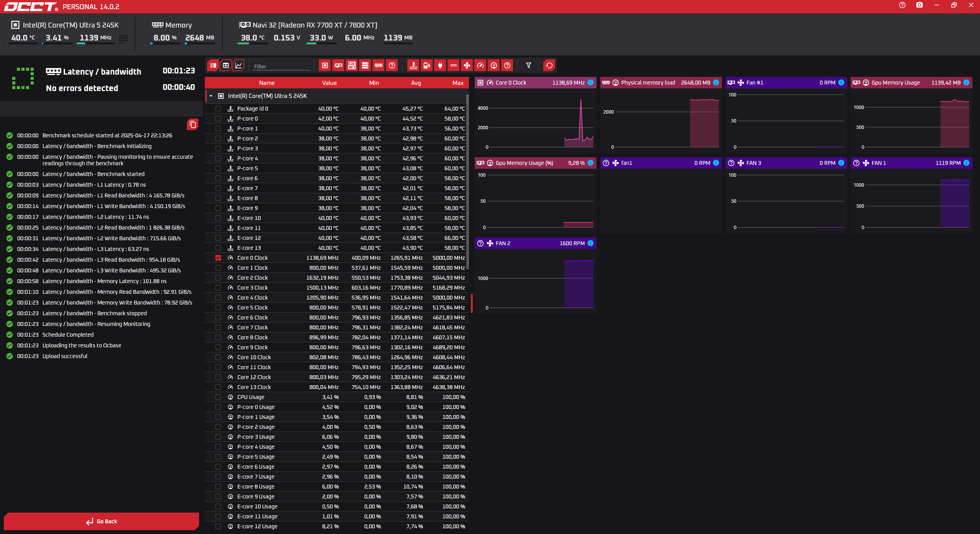Image resolution: width=980 pixels, height=534 pixels.
Task: Click the Go Back button
Action: click(101, 521)
